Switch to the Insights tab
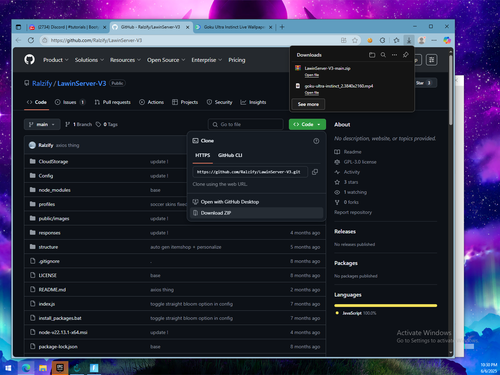 coord(253,102)
